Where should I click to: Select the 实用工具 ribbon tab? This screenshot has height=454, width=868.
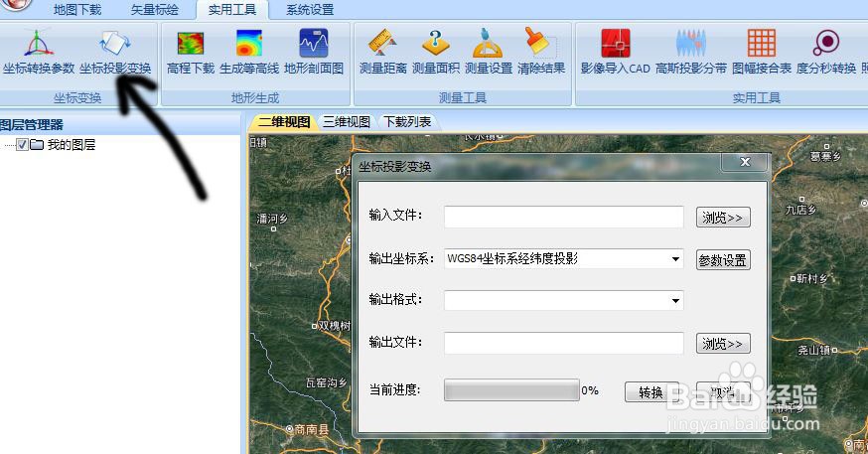tap(232, 9)
